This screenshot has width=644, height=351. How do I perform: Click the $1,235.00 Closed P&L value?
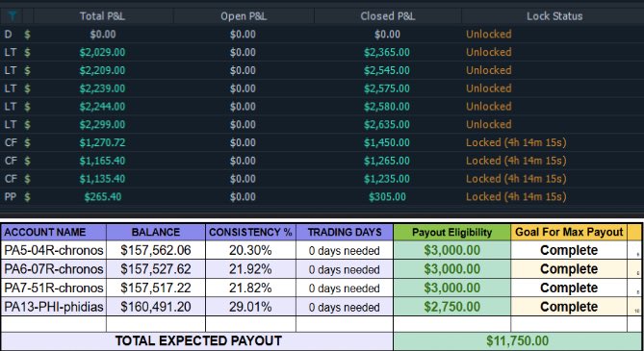387,179
